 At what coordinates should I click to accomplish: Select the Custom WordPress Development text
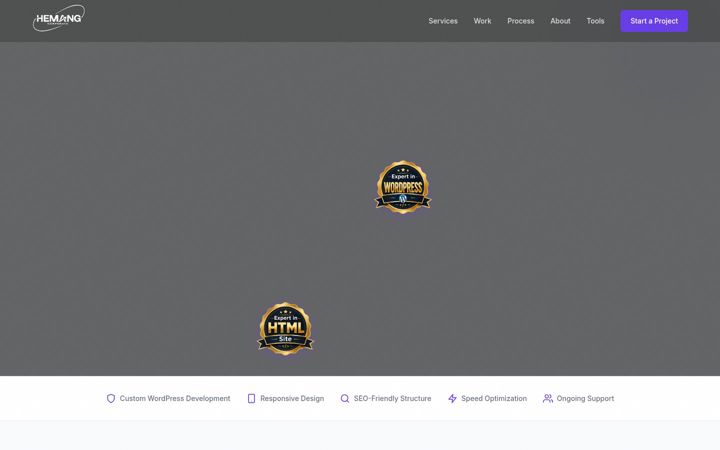[x=175, y=399]
